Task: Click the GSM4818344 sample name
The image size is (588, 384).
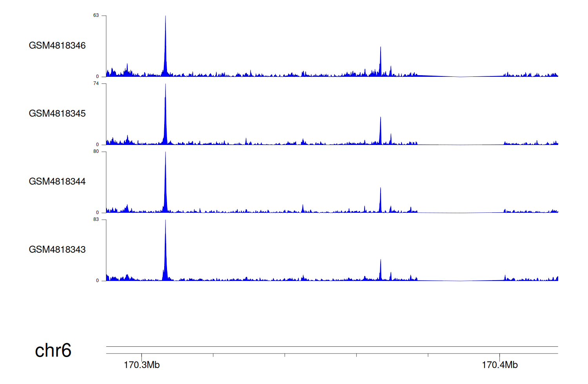Action: [57, 181]
